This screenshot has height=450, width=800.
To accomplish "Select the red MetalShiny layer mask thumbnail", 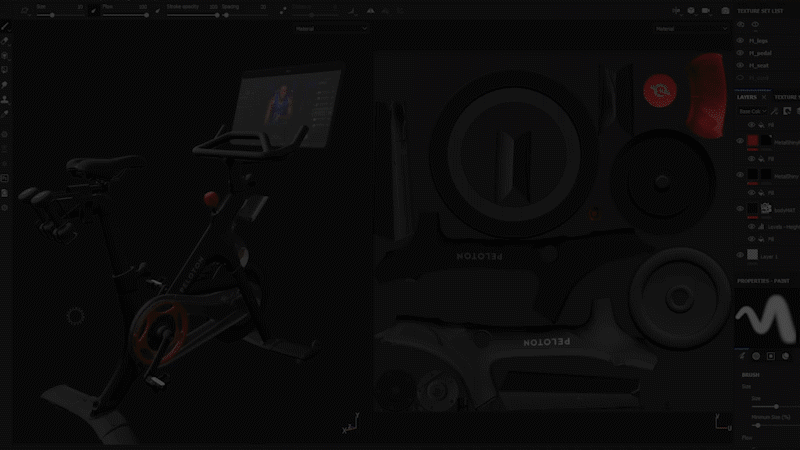I will tap(766, 140).
